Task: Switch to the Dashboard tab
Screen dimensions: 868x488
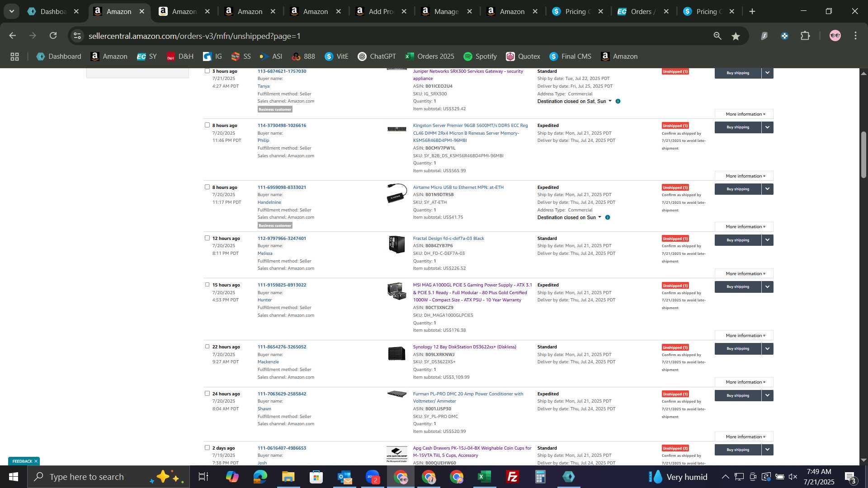Action: 47,11
